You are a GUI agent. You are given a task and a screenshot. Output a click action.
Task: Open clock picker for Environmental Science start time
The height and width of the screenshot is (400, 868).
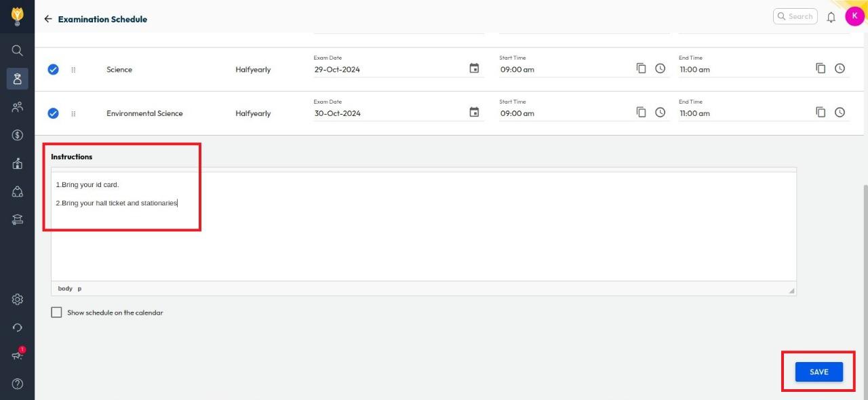pos(660,113)
